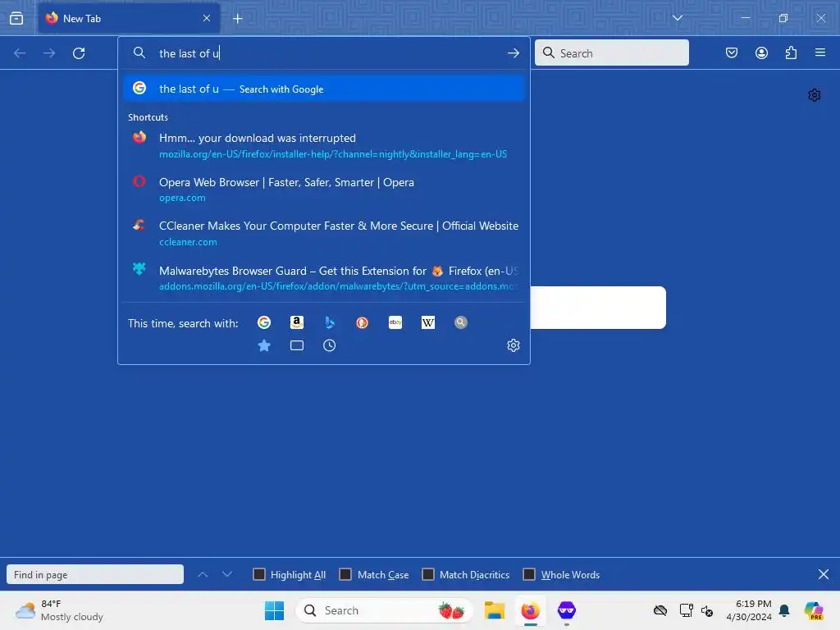The width and height of the screenshot is (840, 630).
Task: Open addons.mozilla.org malwarebytes URL link
Action: pos(339,286)
